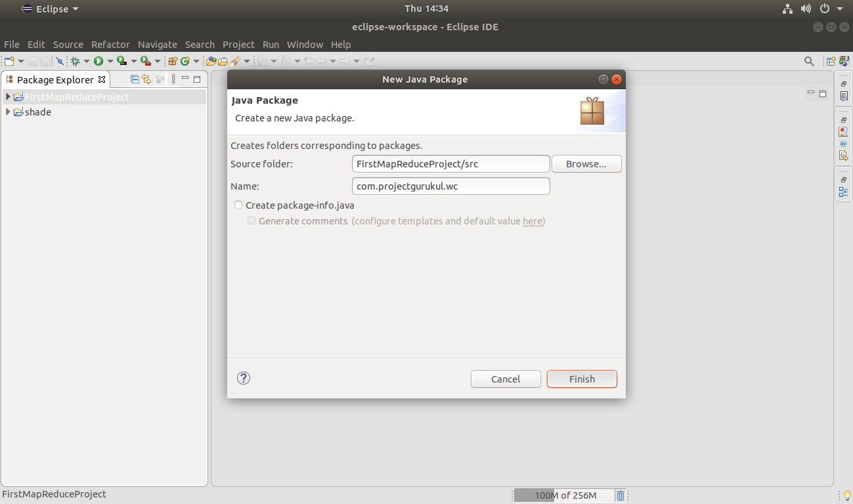Open the power system menu icon
The image size is (853, 504).
click(825, 9)
